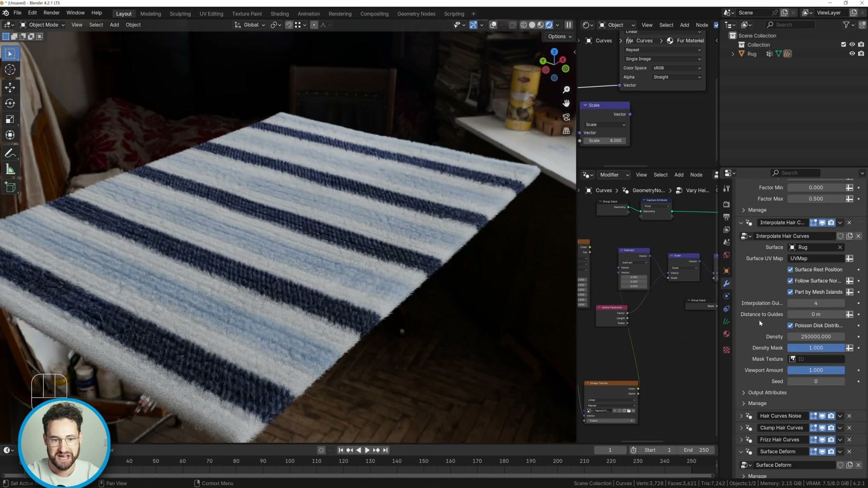Viewport: 868px width, 488px height.
Task: Click the viewport pan hand icon
Action: pos(566,103)
